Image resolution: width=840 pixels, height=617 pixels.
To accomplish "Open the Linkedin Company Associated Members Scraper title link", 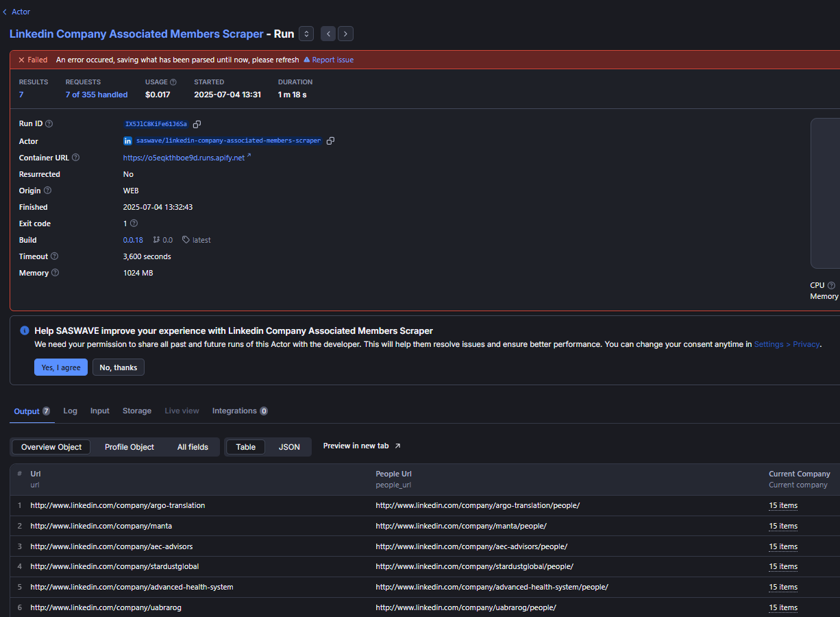I will click(x=136, y=34).
